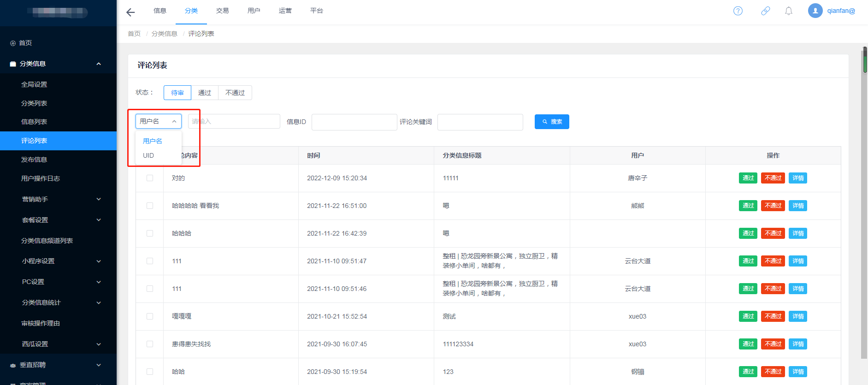Viewport: 868px width, 385px height.
Task: Expand the 营销助手 submenu chevron
Action: coord(99,199)
